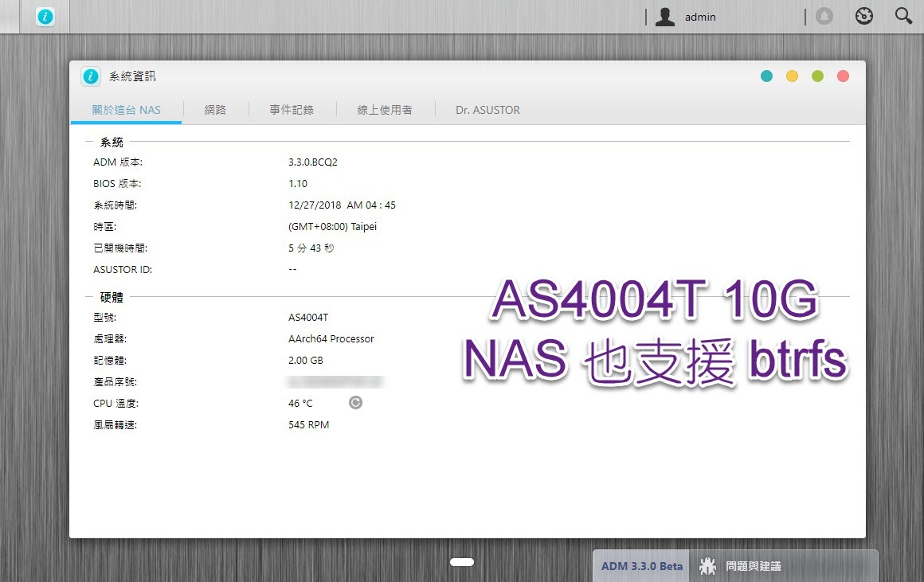
Task: Click the admin user silhouette icon
Action: coord(665,17)
